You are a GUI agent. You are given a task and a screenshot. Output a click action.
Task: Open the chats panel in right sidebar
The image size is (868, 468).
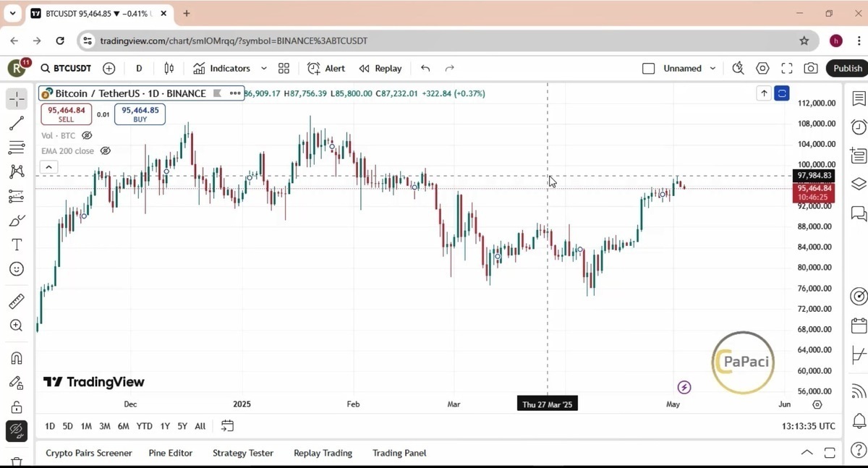click(859, 213)
